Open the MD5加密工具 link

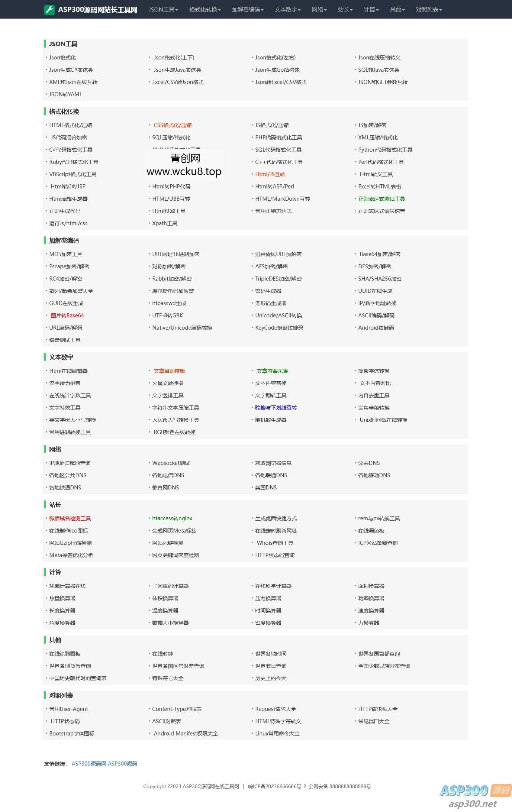(x=66, y=254)
